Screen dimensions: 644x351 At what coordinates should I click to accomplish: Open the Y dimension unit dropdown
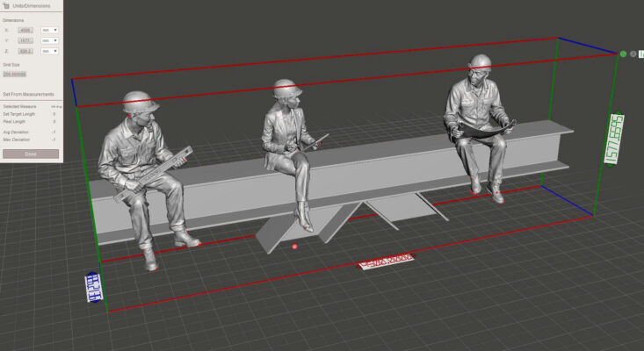(x=49, y=40)
